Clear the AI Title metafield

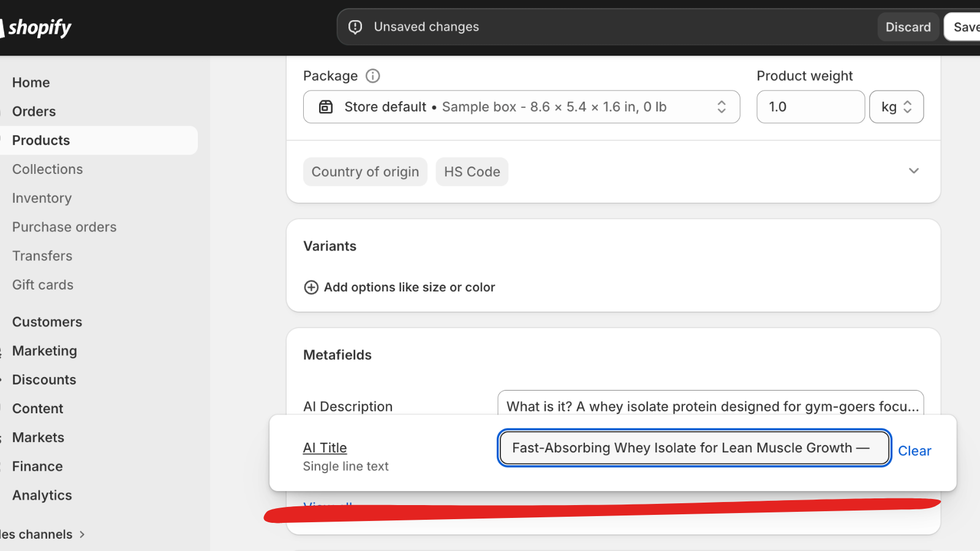(914, 451)
